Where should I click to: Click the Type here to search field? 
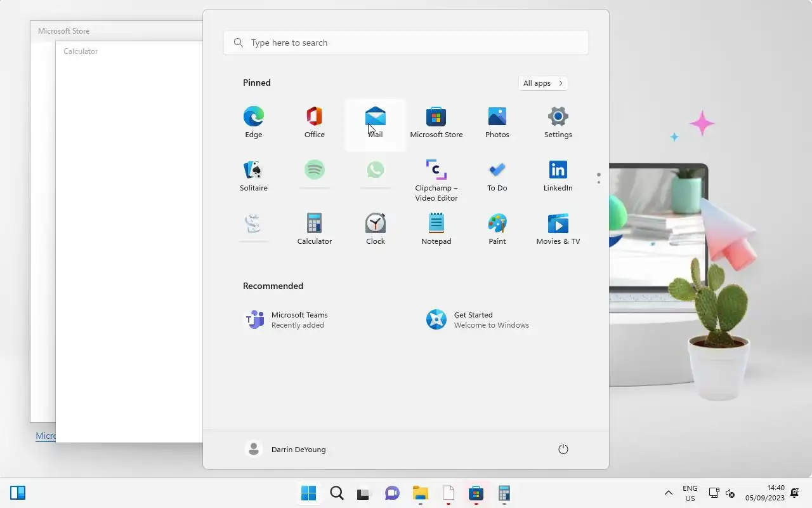point(406,43)
